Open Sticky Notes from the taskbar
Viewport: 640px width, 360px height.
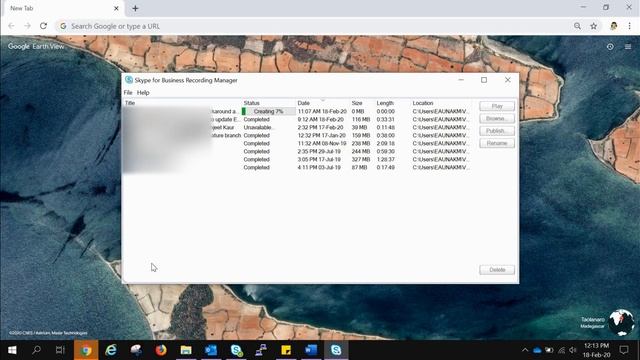coord(286,350)
